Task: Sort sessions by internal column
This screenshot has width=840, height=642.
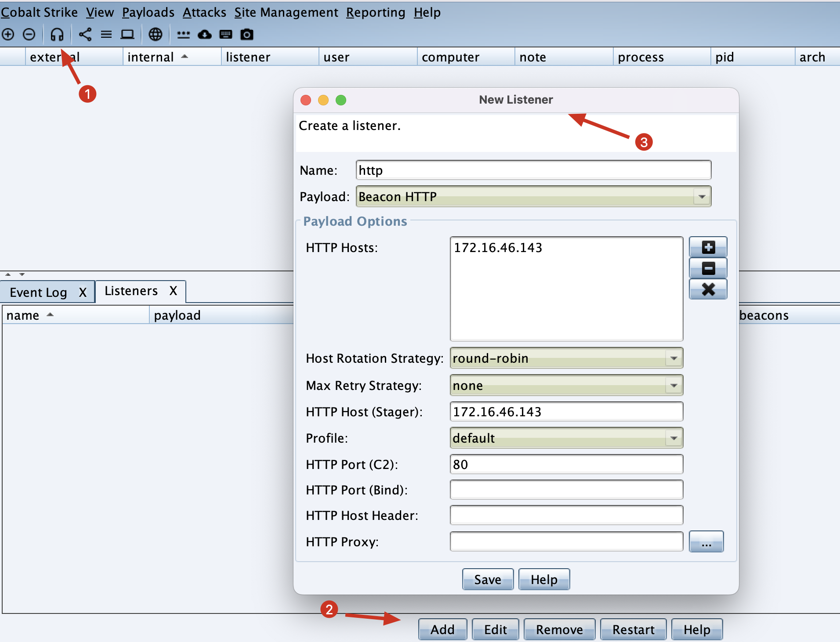Action: click(x=172, y=57)
